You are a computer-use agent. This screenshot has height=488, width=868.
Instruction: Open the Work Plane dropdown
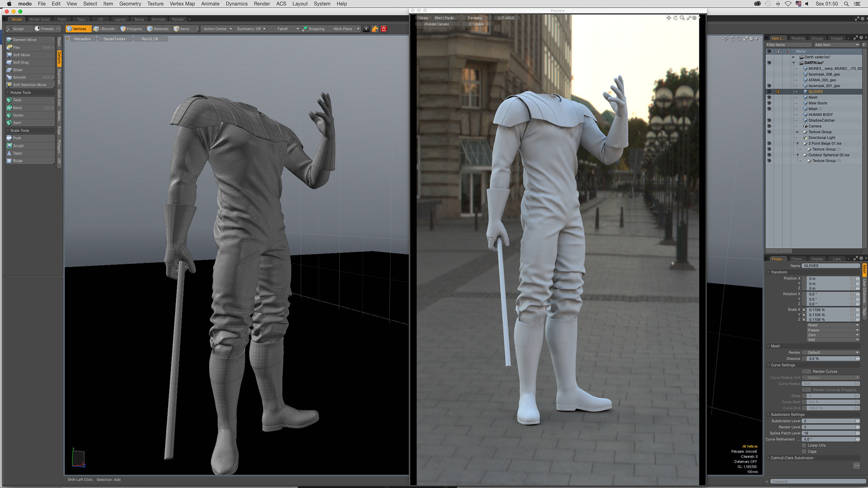tap(345, 29)
